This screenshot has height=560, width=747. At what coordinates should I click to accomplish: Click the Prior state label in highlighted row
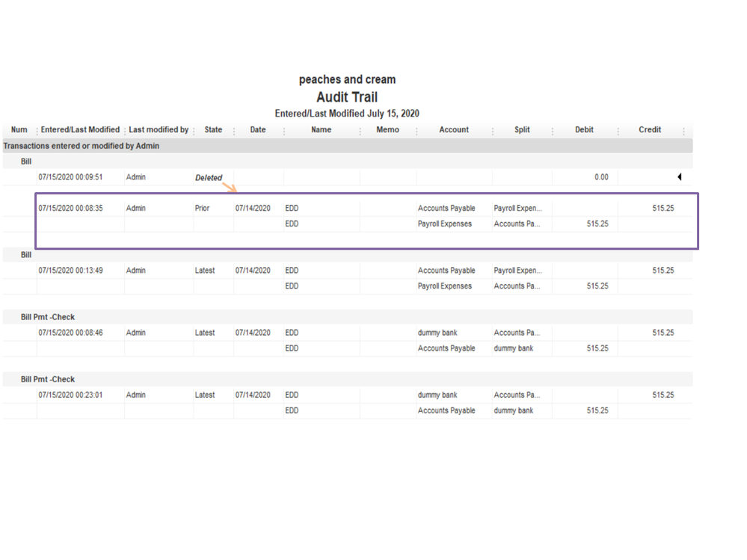[201, 208]
